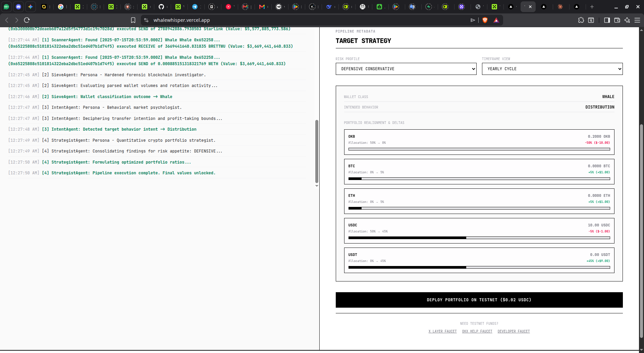
Task: Click the USDC allocation progress bar
Action: point(479,238)
